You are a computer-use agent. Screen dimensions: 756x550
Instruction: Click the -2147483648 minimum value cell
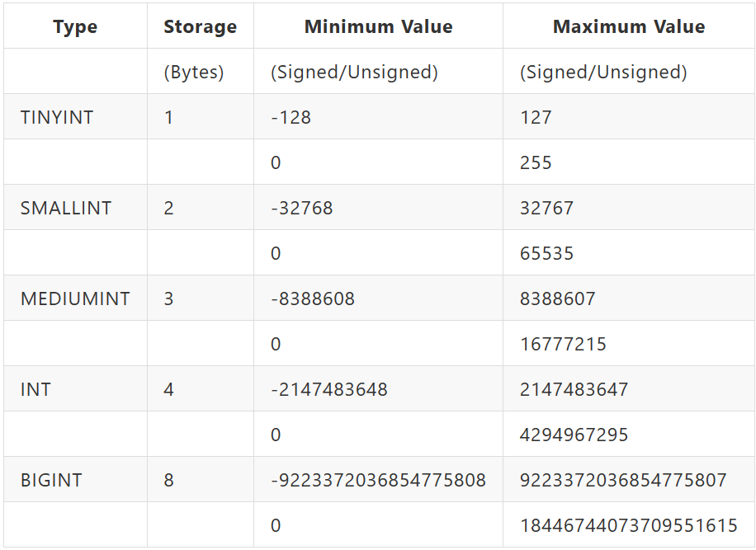329,389
